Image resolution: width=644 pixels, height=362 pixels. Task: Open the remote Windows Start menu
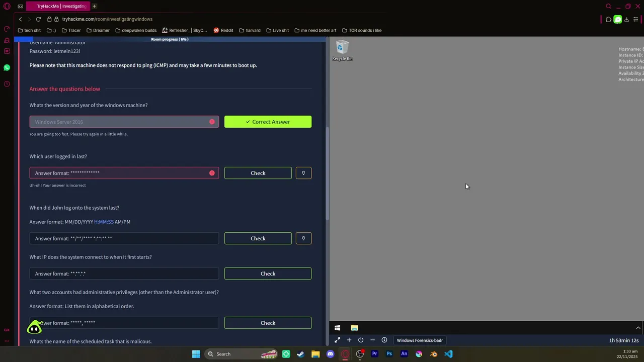337,328
